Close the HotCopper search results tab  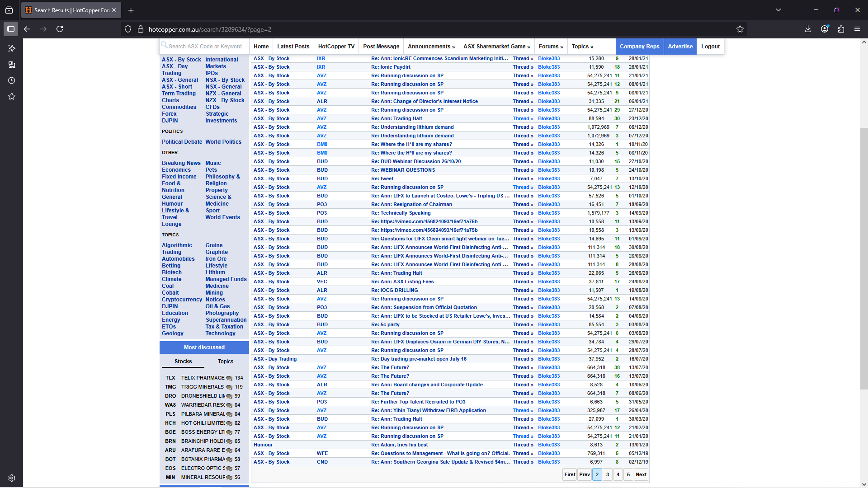[114, 10]
